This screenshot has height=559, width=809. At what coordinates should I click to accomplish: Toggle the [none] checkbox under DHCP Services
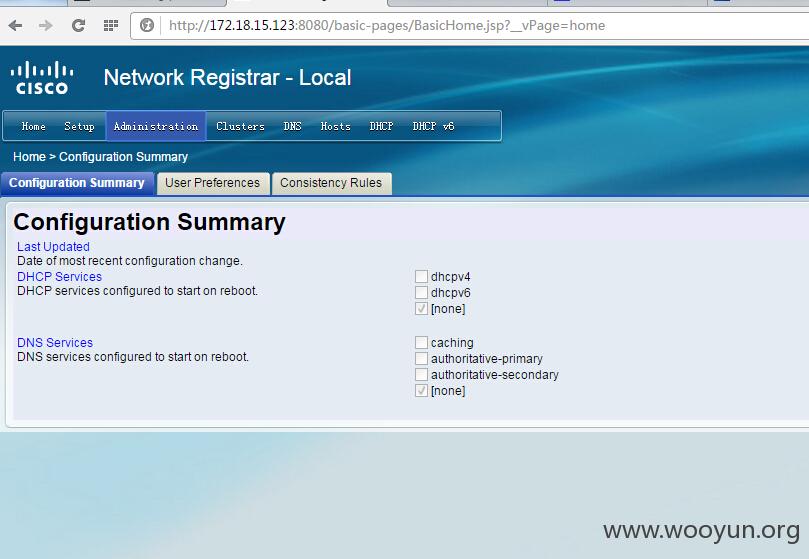421,309
